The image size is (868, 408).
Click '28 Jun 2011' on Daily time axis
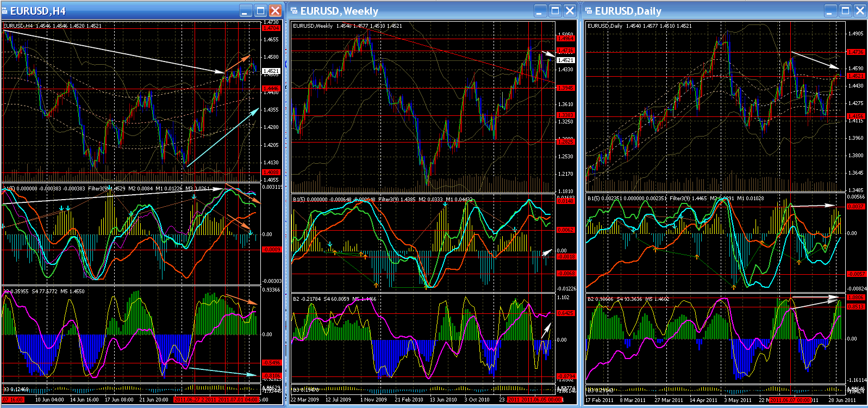click(842, 400)
